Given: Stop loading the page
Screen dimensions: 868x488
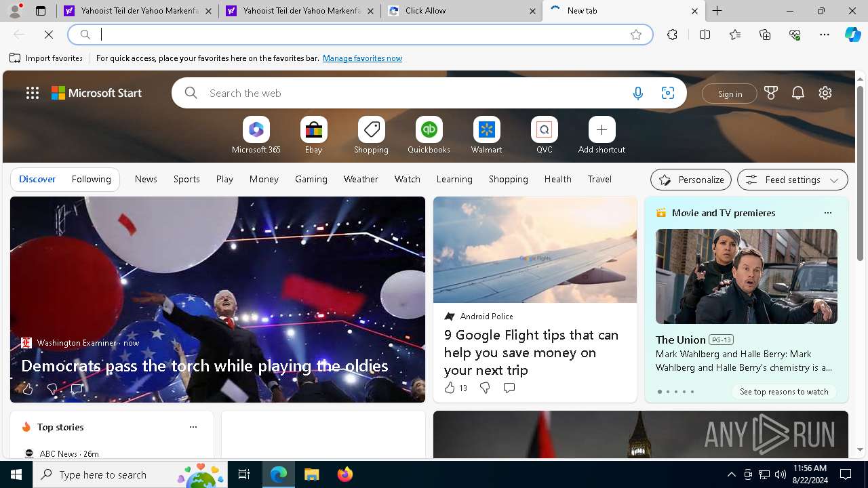Looking at the screenshot, I should click(x=49, y=35).
